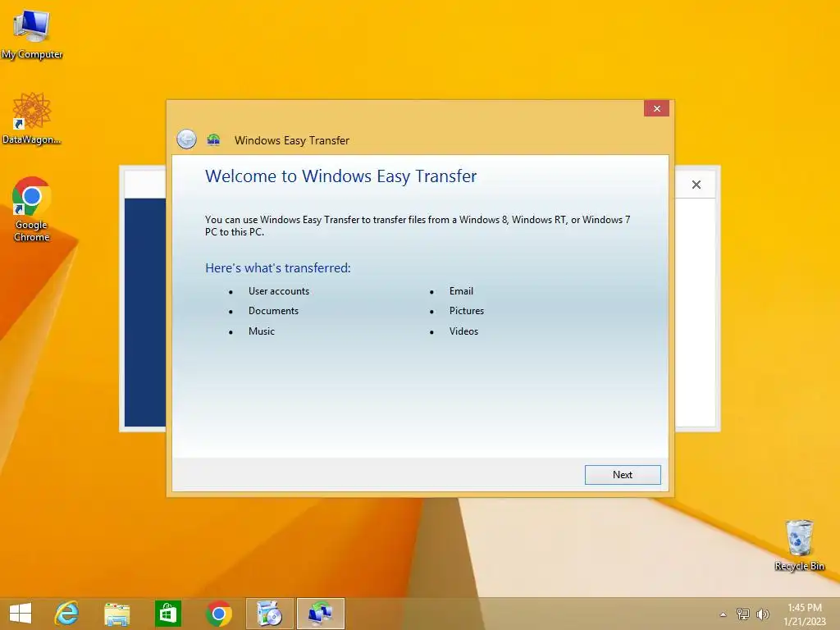The image size is (840, 630).
Task: Click the Welcome to Windows Easy Transfer heading
Action: [340, 176]
